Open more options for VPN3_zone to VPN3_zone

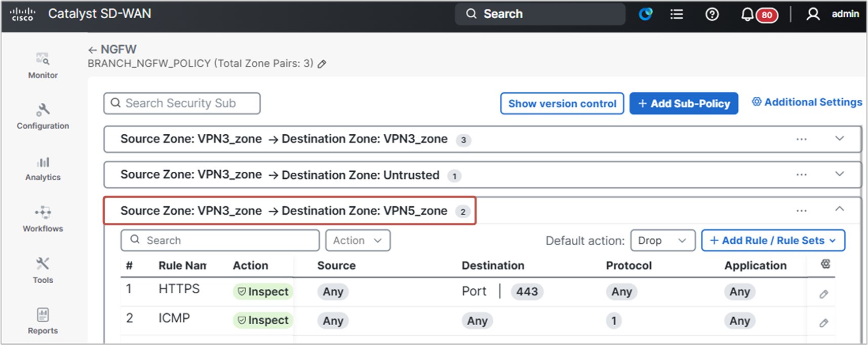pyautogui.click(x=801, y=139)
